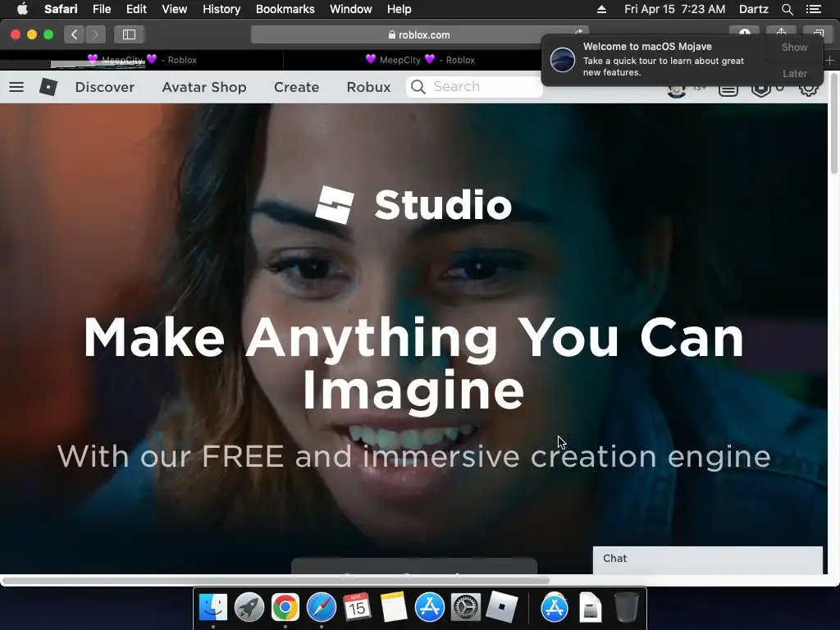Open Notes from the Dock

click(394, 608)
